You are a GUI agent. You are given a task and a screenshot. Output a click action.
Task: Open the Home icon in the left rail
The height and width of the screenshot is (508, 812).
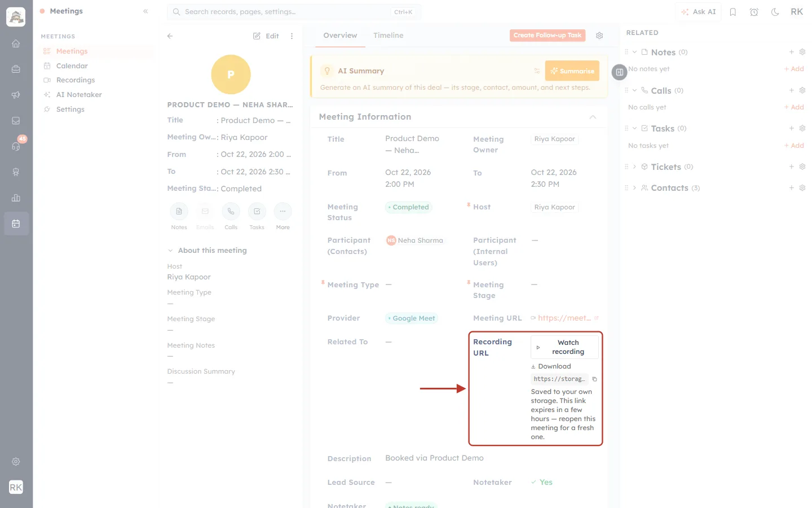click(x=16, y=43)
